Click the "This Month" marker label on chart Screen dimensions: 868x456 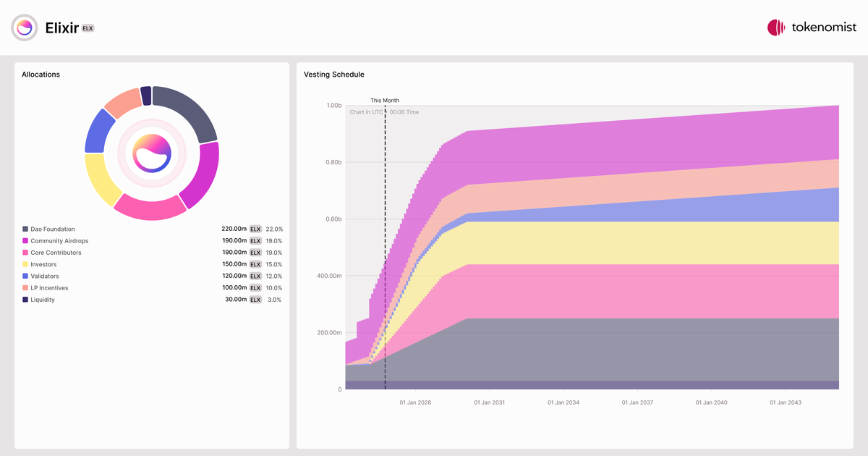tap(385, 101)
